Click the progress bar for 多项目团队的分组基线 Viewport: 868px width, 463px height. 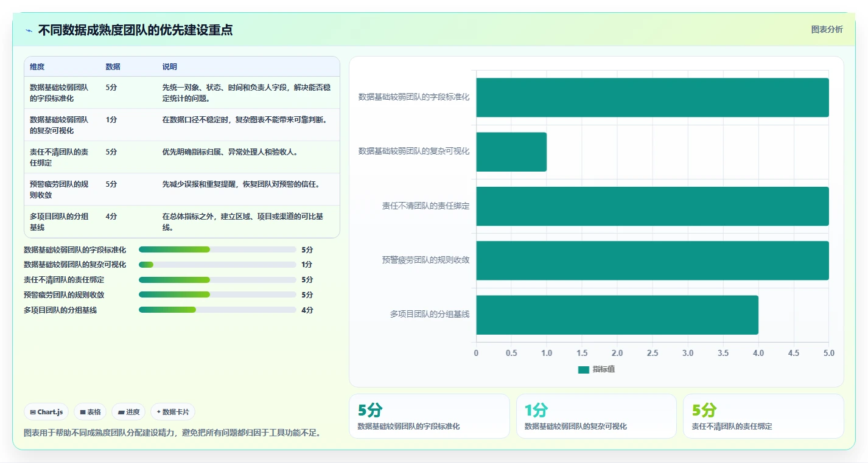point(217,310)
